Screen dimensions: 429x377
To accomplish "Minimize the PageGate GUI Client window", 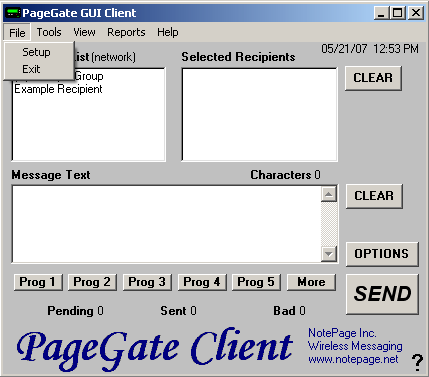I will 382,13.
